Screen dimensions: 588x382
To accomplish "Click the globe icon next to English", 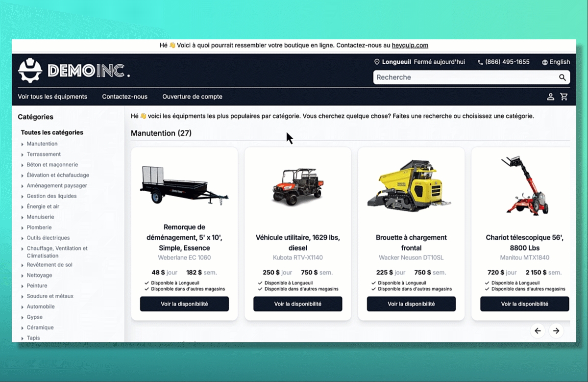I will click(x=545, y=62).
